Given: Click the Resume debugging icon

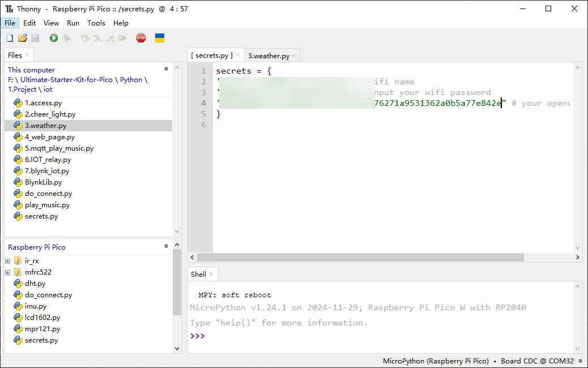Looking at the screenshot, I should point(122,38).
